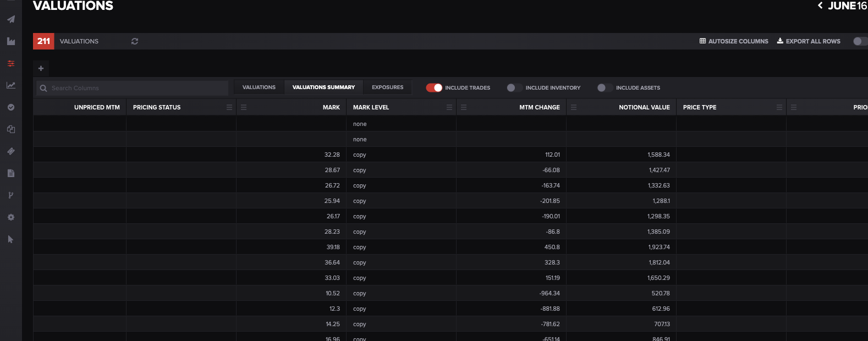Screen dimensions: 868x341
Task: Select the red sliders sidebar icon
Action: tap(11, 63)
